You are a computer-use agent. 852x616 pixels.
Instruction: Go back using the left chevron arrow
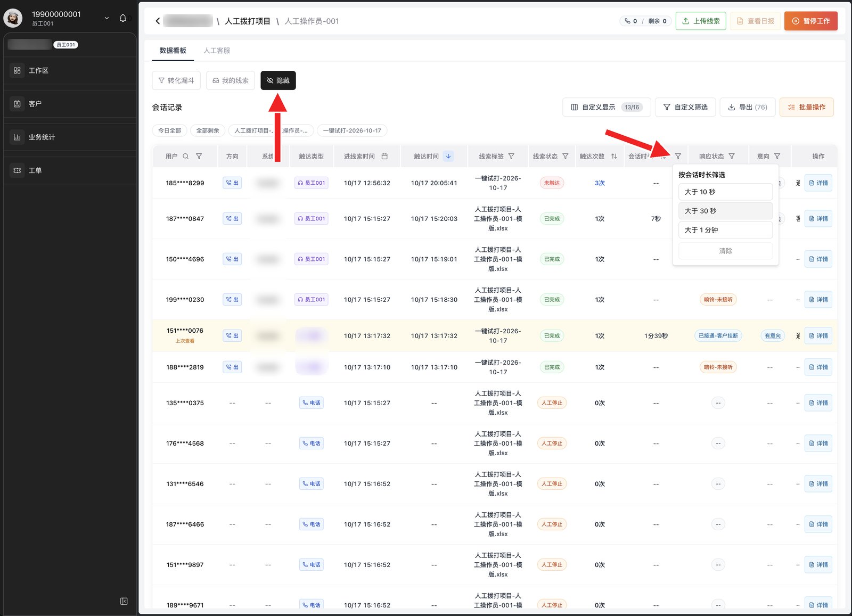[158, 21]
